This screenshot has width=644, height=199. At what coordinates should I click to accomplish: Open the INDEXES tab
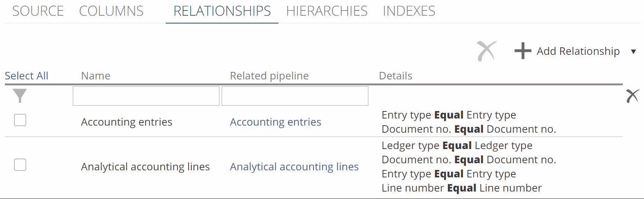pos(409,11)
